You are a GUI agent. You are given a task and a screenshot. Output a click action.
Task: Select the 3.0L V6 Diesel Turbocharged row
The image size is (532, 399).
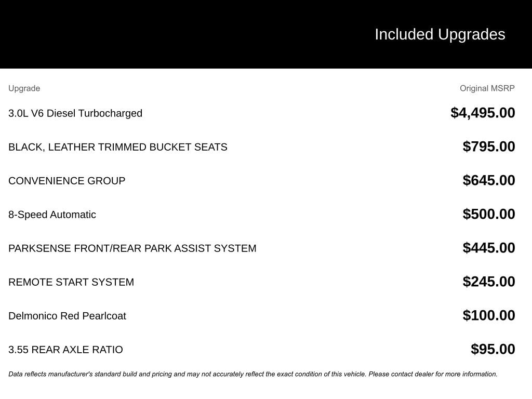[x=75, y=113]
